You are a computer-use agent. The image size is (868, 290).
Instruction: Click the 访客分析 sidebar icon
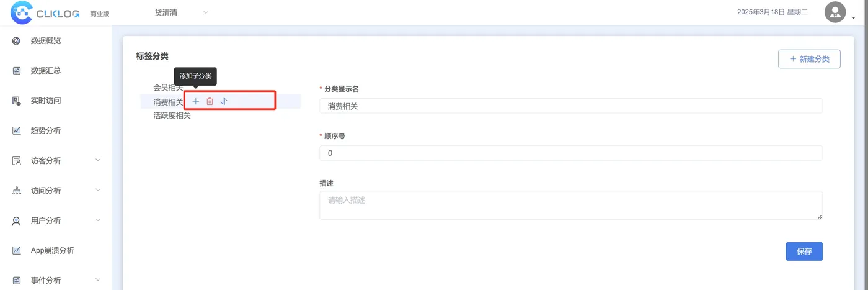point(17,161)
